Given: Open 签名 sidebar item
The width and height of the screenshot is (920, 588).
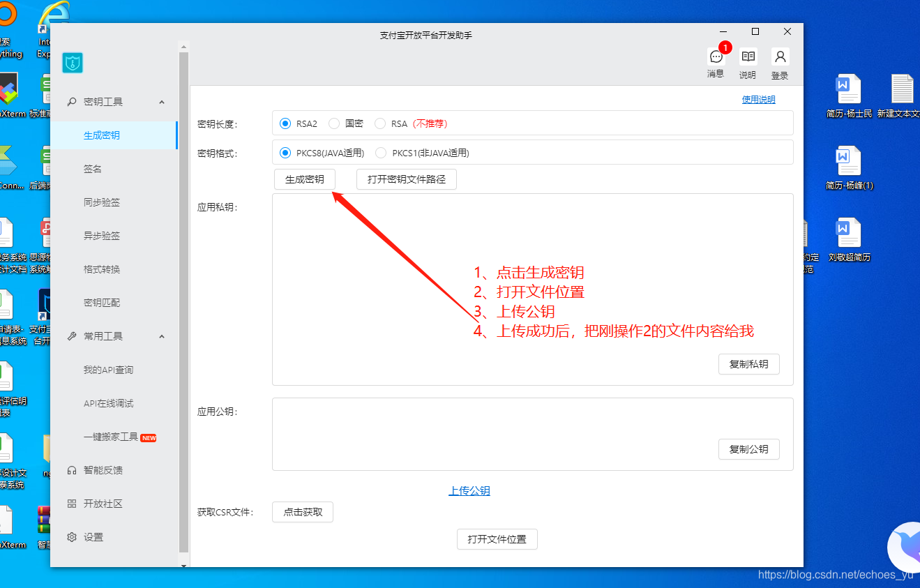Looking at the screenshot, I should coord(114,169).
